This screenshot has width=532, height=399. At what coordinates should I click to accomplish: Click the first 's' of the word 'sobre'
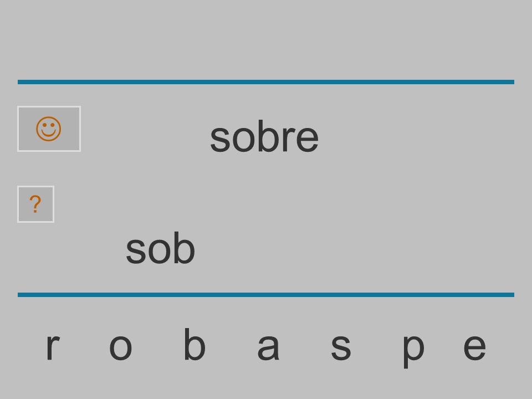coord(220,139)
